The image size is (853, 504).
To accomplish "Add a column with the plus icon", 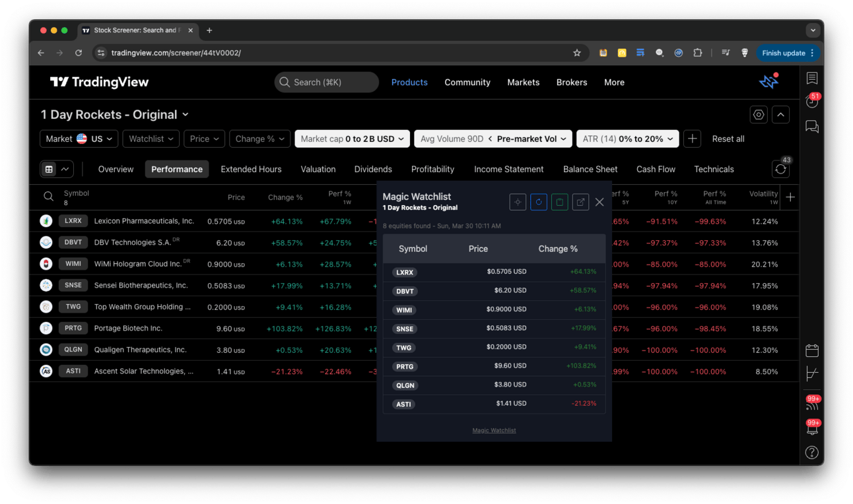I will coord(790,197).
